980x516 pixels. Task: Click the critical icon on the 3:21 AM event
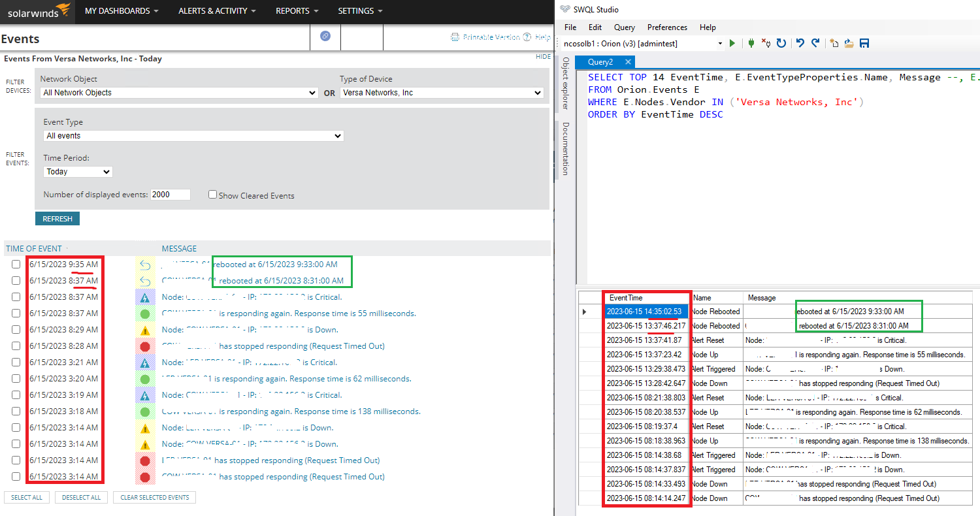click(145, 363)
